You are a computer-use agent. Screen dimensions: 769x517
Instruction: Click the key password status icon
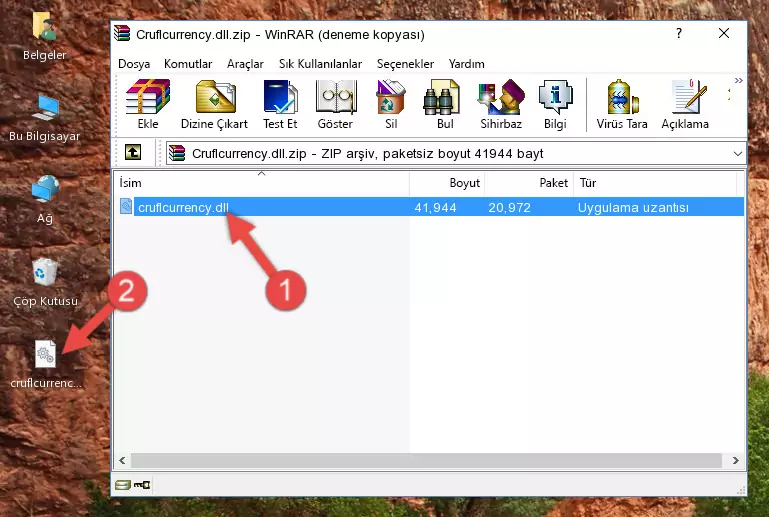click(142, 485)
